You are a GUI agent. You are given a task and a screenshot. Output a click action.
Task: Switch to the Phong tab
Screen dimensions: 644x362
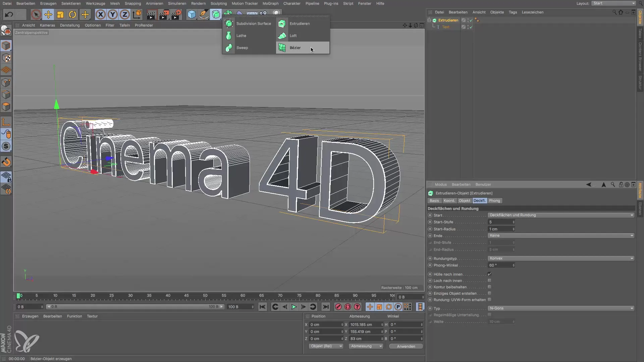coord(494,201)
